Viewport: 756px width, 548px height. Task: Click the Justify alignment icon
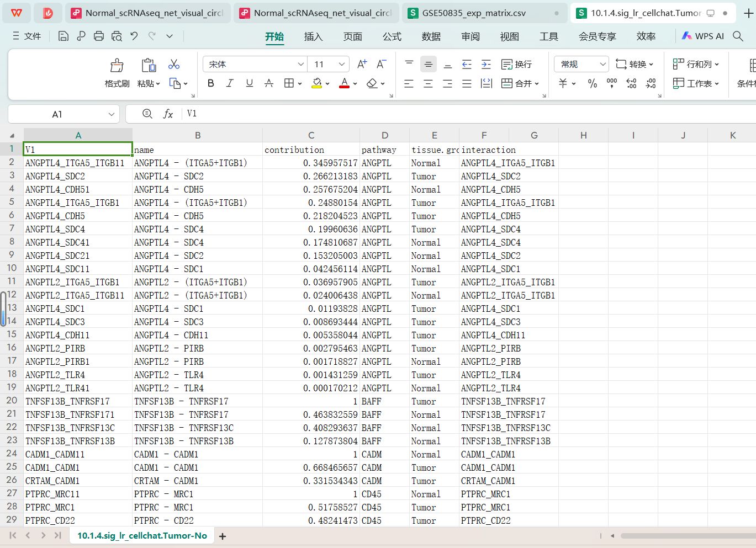[x=467, y=83]
